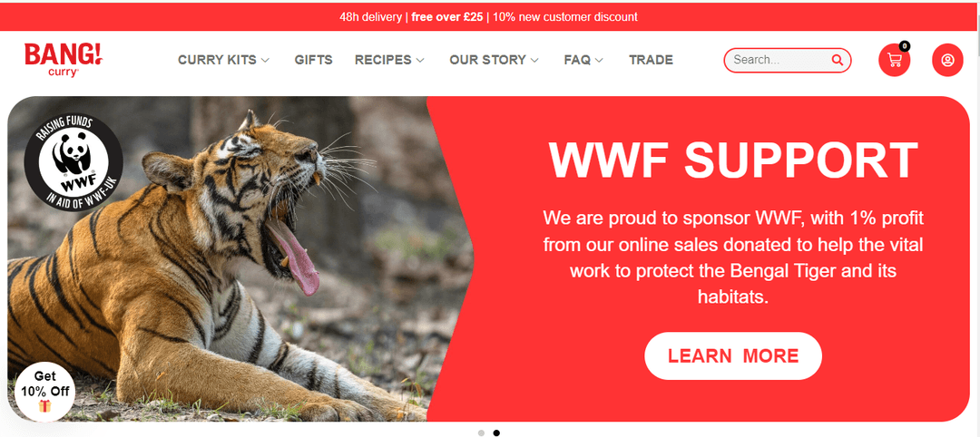Open the shopping cart icon
Image resolution: width=980 pixels, height=437 pixels.
[894, 61]
